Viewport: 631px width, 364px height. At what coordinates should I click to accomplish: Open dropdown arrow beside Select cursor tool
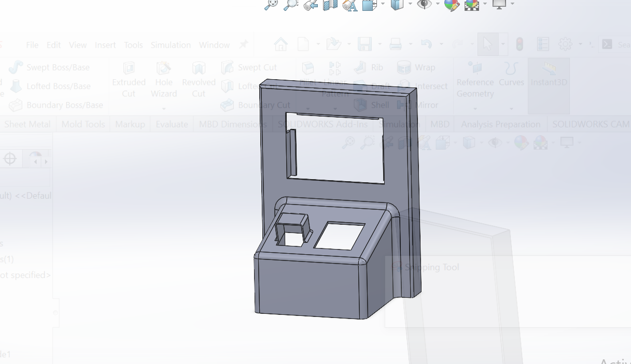[x=503, y=45]
